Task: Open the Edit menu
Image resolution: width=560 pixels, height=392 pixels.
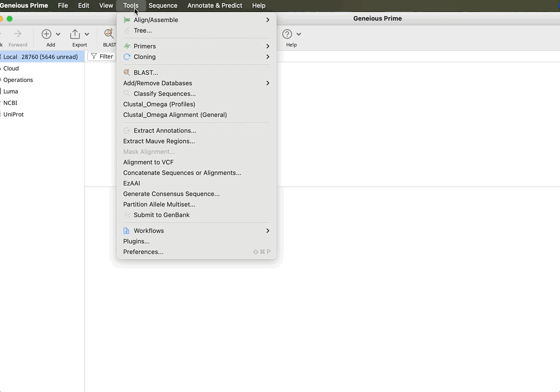Action: point(83,5)
